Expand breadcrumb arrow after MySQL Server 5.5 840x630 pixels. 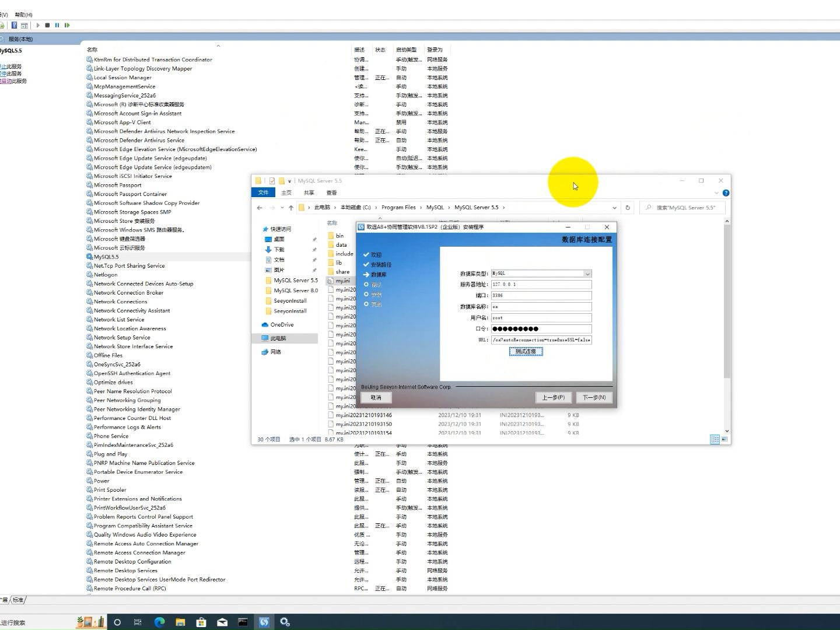tap(504, 208)
